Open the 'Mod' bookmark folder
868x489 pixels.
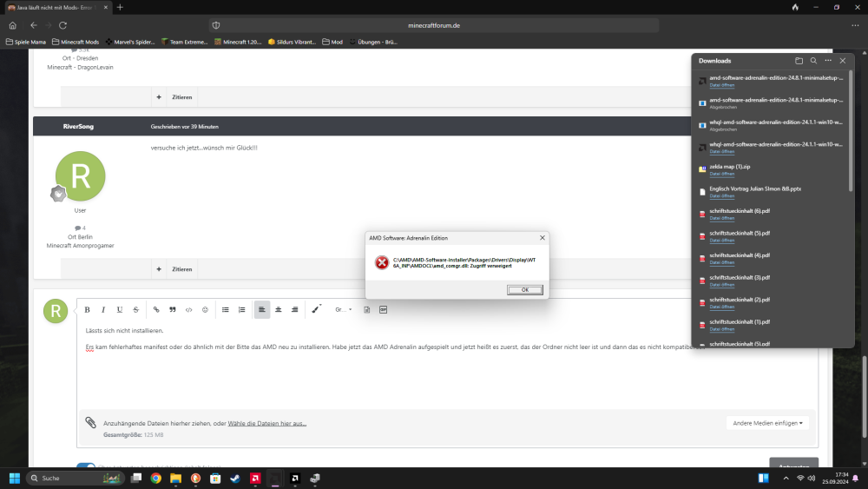tap(332, 42)
